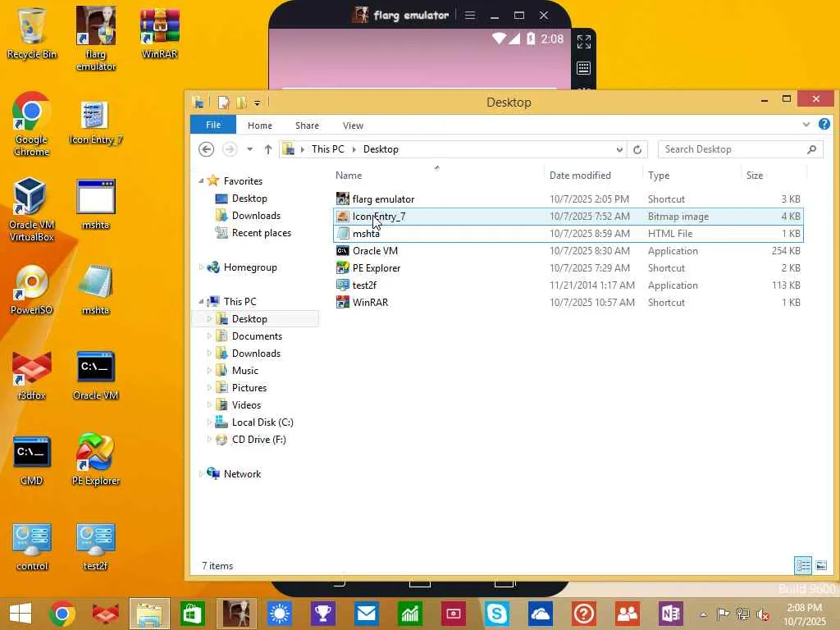Open Customize Quick Access Toolbar dropdown
The height and width of the screenshot is (630, 840).
(x=257, y=103)
